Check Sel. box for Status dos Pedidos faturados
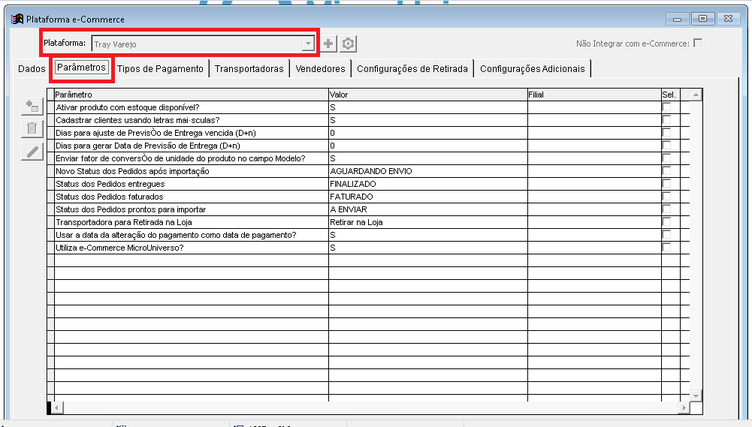Screen dimensions: 752x427 coord(667,196)
